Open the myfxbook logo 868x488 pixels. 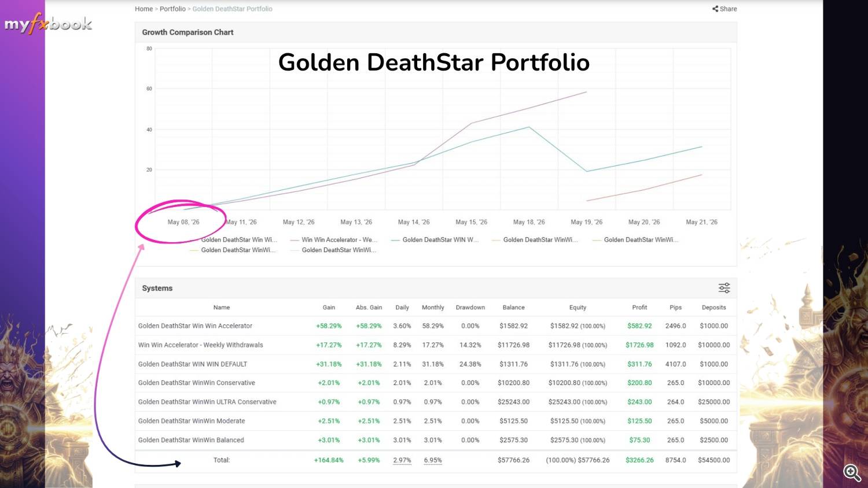[x=48, y=24]
